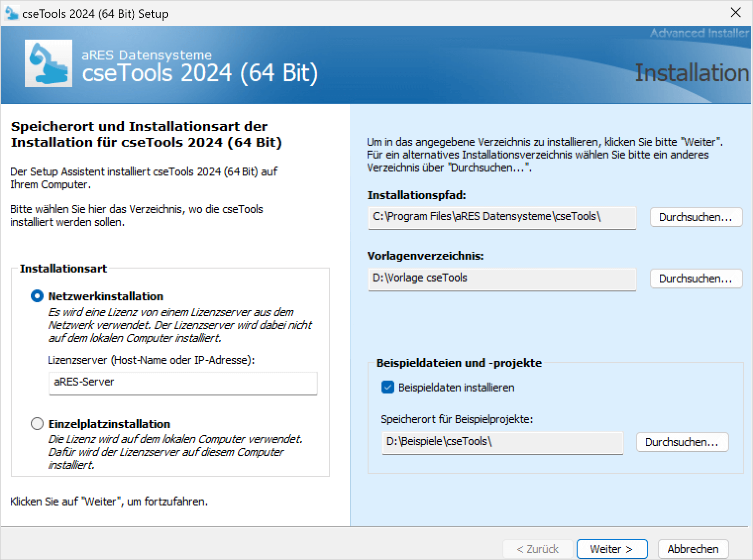The image size is (753, 560).
Task: Cancel the setup with Abbrechen
Action: tap(693, 549)
